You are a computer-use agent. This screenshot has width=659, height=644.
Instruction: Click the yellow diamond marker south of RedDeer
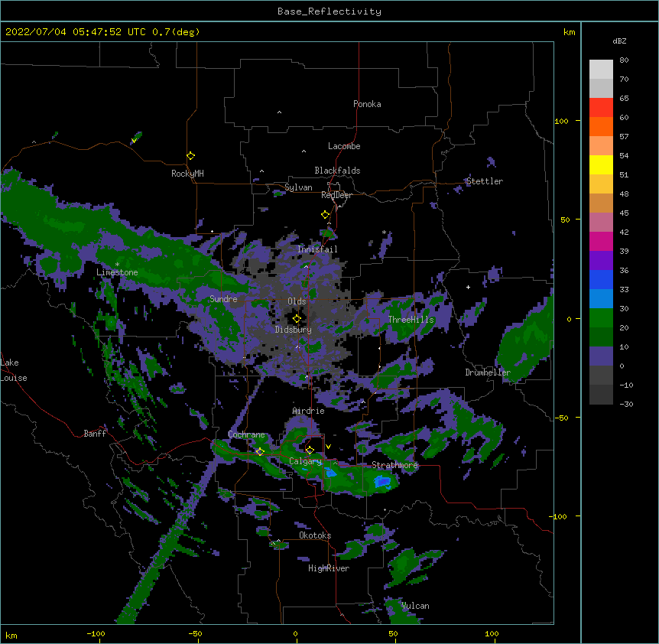click(326, 215)
